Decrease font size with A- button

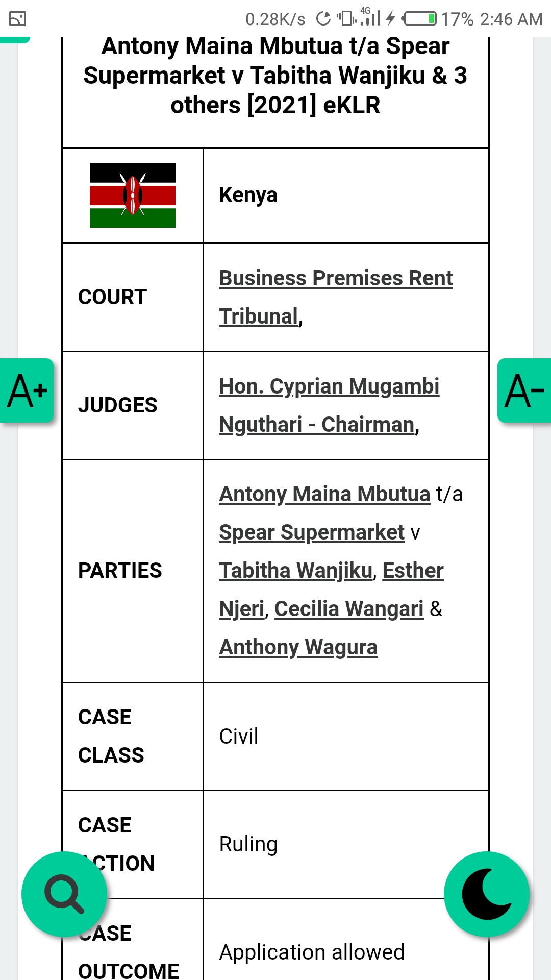[x=524, y=390]
